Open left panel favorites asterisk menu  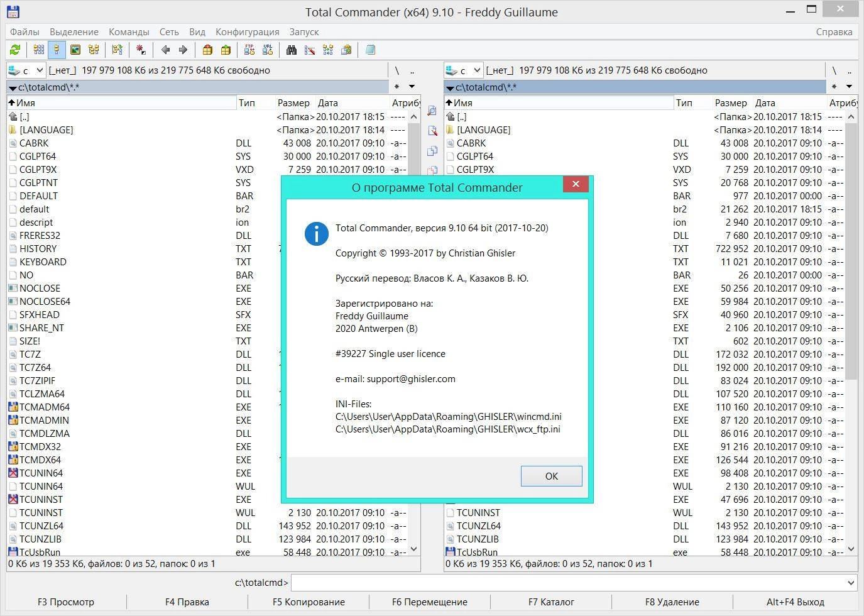pyautogui.click(x=396, y=87)
